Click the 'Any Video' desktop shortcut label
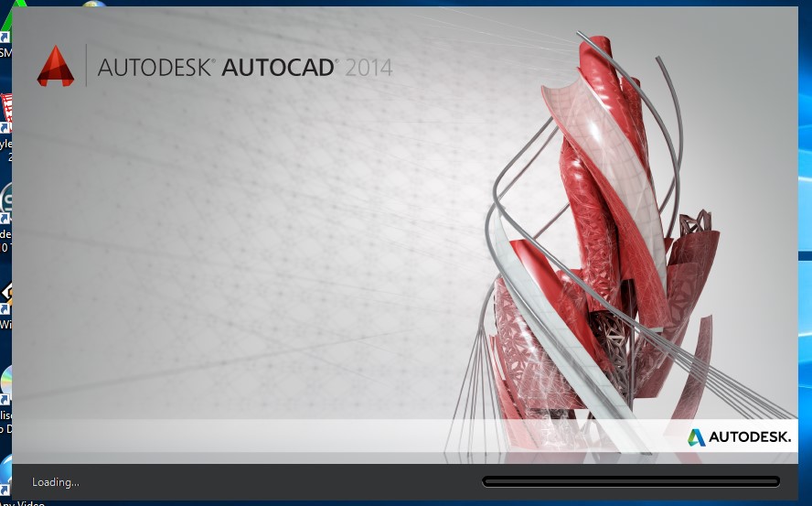The height and width of the screenshot is (506, 812). (23, 503)
